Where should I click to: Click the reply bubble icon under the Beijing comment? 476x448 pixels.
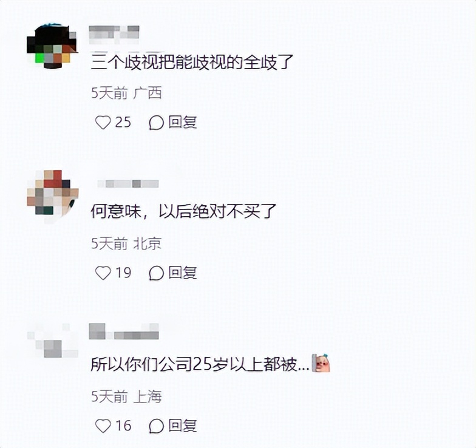coord(157,273)
